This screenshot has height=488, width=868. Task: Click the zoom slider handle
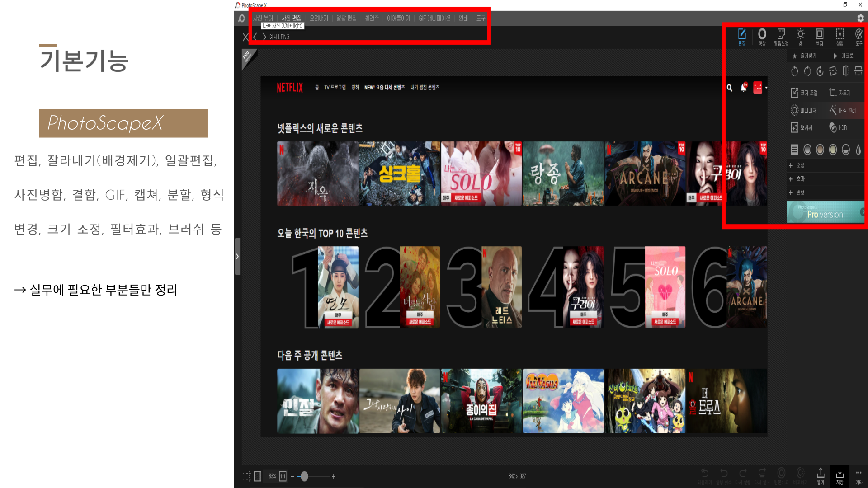(304, 476)
